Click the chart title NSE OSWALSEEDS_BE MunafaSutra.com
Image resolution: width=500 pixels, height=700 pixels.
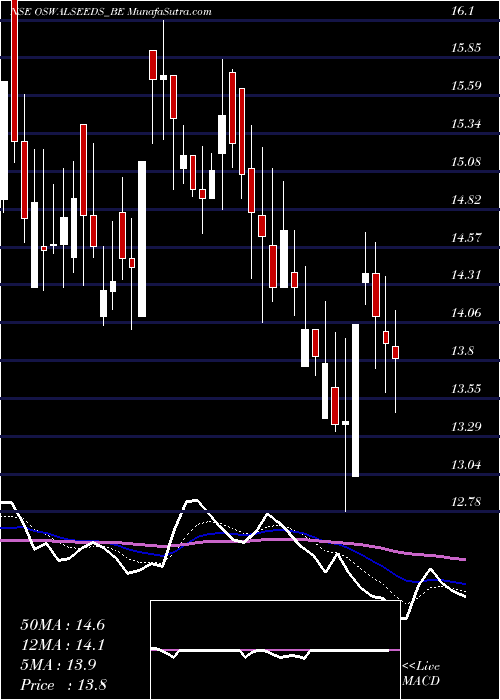110,12
